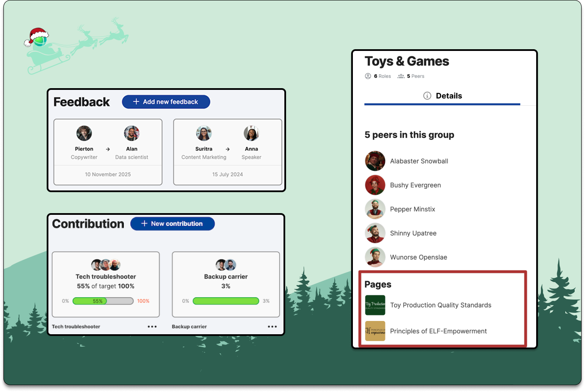585x392 pixels.
Task: Open the Tech troubleshooter ellipsis menu
Action: [x=152, y=326]
